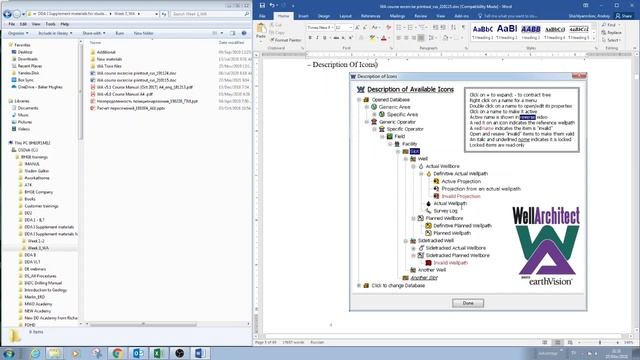The image size is (640, 360).
Task: Toggle justified paragraph alignment
Action: [421, 38]
